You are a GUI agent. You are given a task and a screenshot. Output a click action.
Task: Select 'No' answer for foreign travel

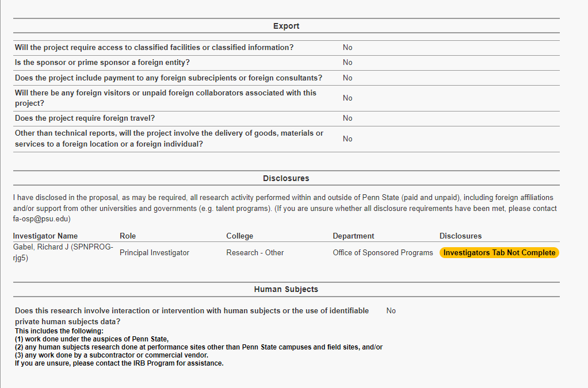click(348, 118)
